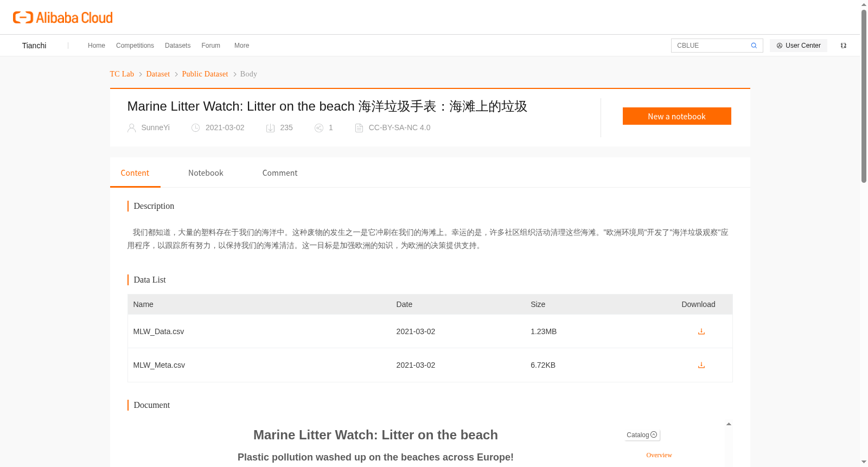Click the 2021-03-02 date in MLW_Meta.csv row
The height and width of the screenshot is (467, 868).
tap(416, 365)
